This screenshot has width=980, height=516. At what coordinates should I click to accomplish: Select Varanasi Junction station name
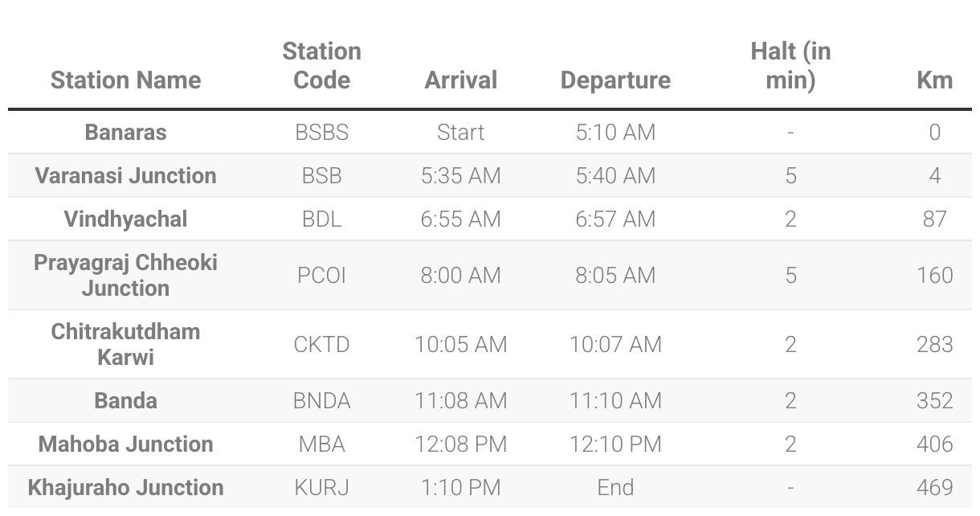tap(125, 176)
